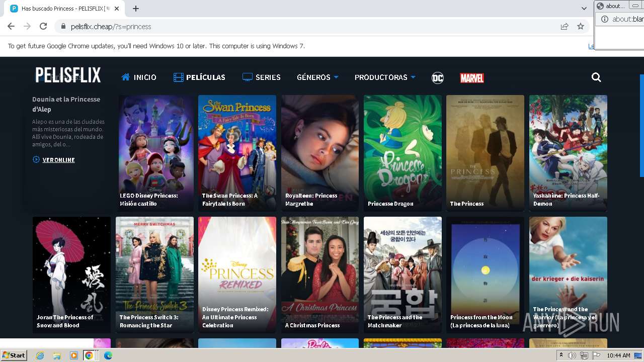Open Yashahime: Princess Half-Demon poster
The width and height of the screenshot is (644, 362).
point(568,153)
